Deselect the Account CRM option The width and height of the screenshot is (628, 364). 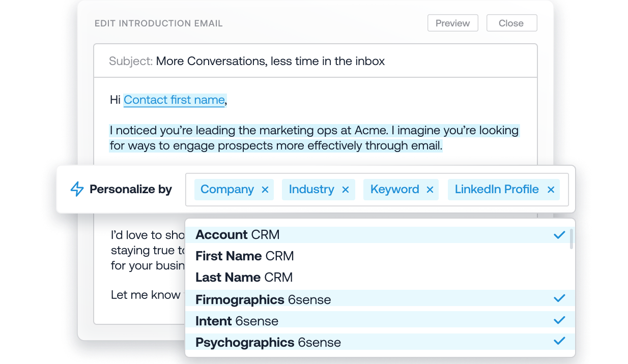pyautogui.click(x=380, y=234)
